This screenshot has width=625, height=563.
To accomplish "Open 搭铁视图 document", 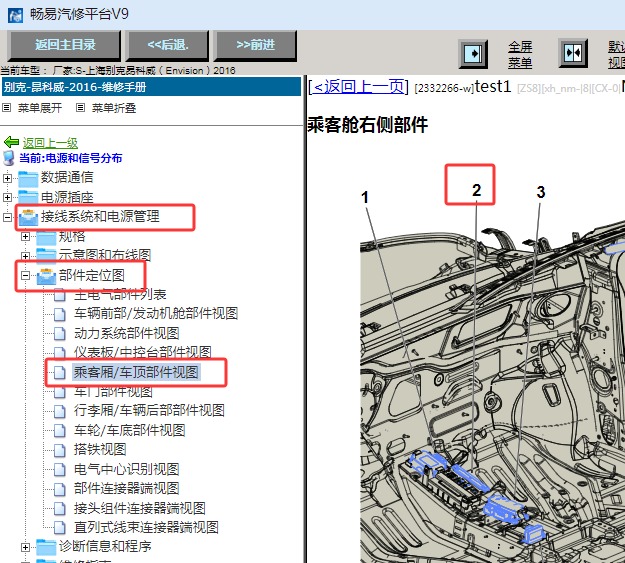I will [100, 449].
